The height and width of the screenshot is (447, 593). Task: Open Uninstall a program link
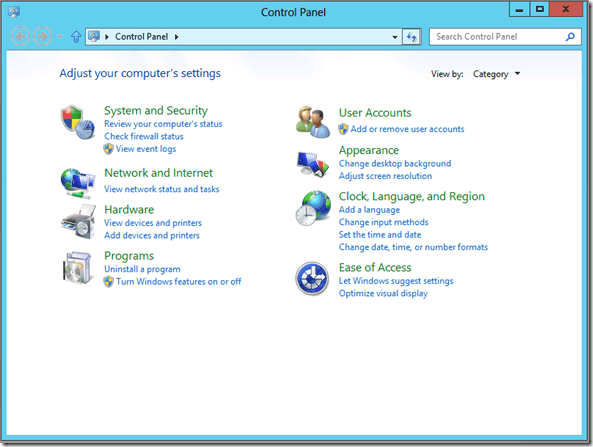tap(142, 269)
